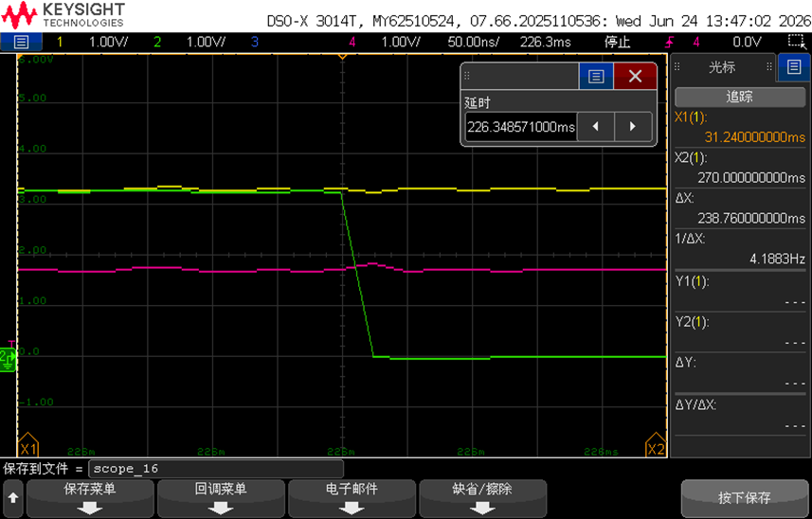Click the 停止 run status indicator

click(617, 42)
